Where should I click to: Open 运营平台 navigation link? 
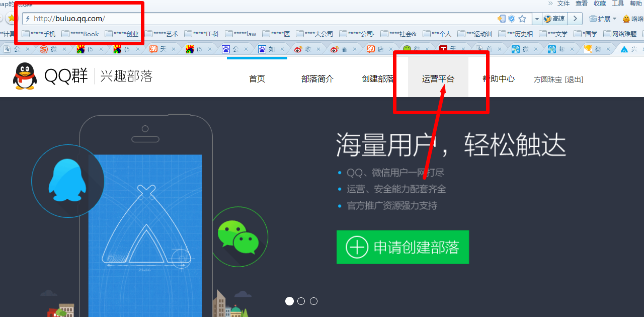tap(438, 78)
